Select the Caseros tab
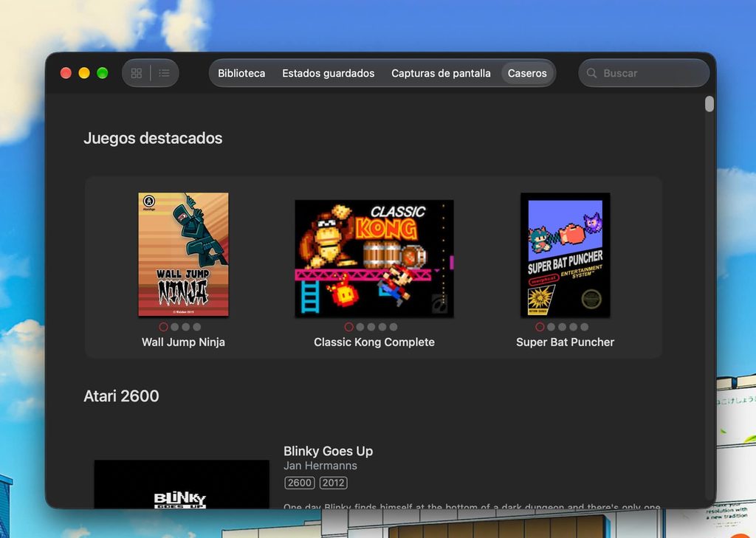 527,73
